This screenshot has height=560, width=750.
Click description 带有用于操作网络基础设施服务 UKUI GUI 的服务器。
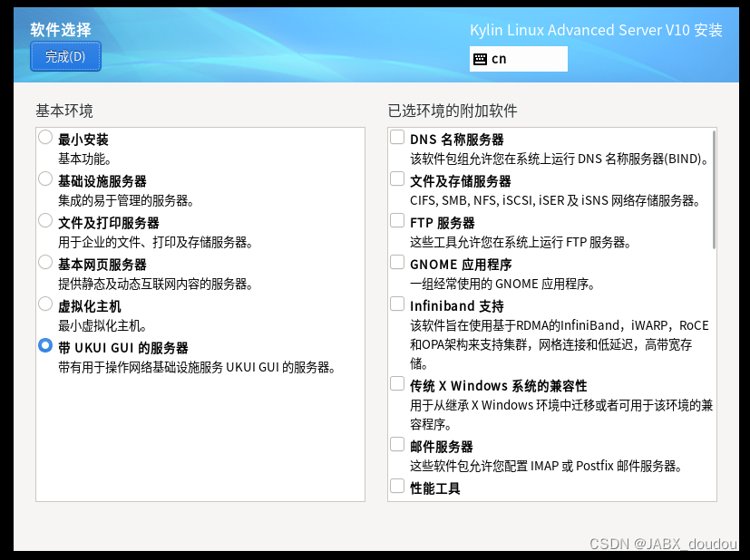click(197, 367)
